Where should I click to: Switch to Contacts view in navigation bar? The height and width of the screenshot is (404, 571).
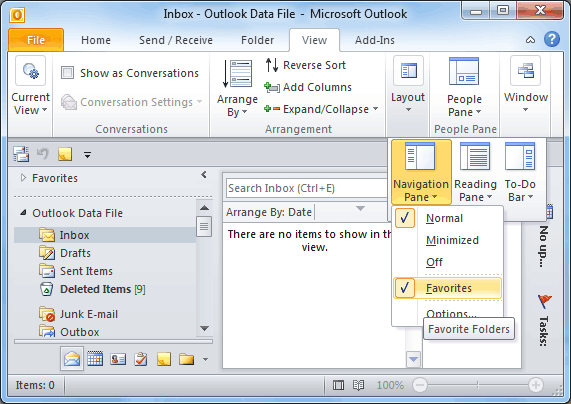[x=118, y=360]
